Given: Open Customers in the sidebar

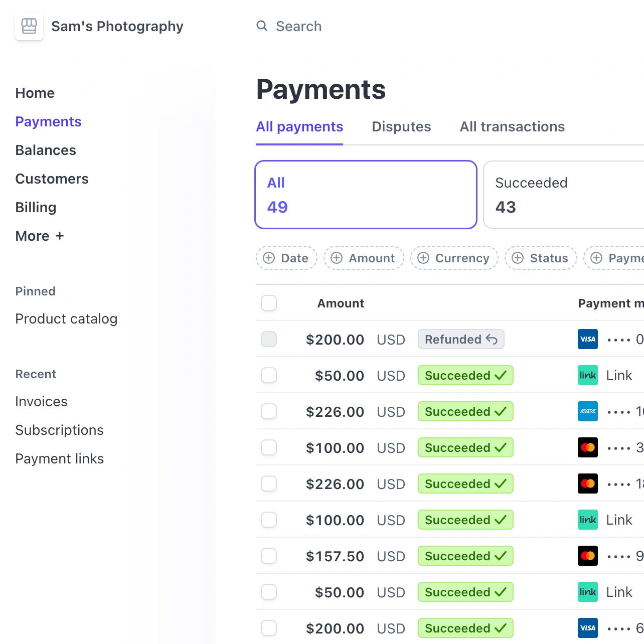Looking at the screenshot, I should pos(52,179).
